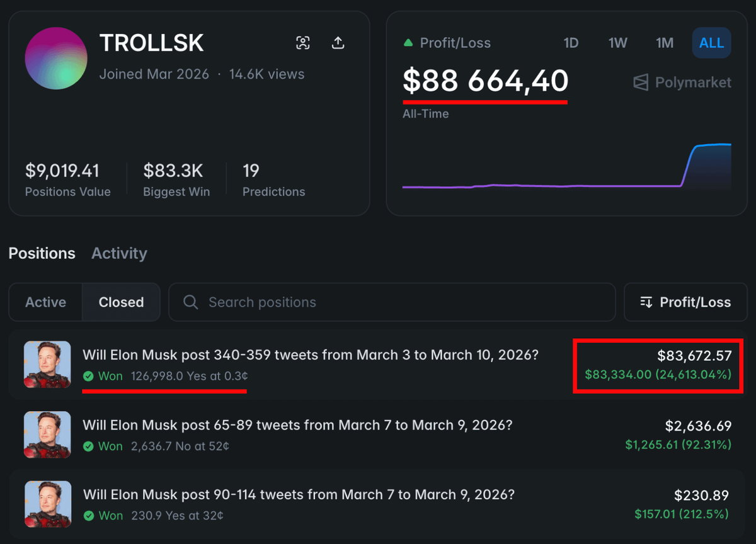The image size is (756, 544).
Task: Open the Activity tab
Action: [x=119, y=253]
